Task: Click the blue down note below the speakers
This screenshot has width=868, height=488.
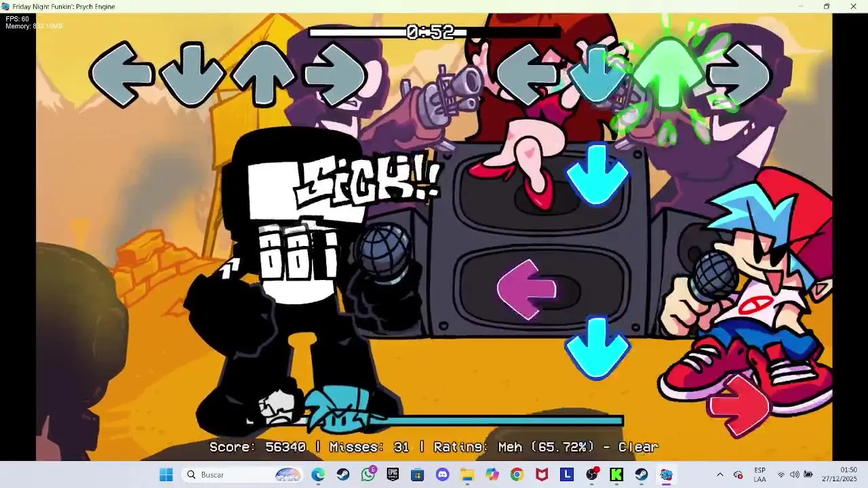Action: tap(597, 348)
